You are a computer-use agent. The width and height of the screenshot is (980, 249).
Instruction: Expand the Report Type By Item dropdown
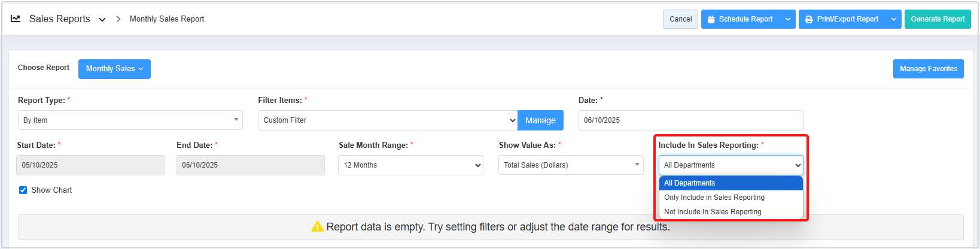coord(130,120)
